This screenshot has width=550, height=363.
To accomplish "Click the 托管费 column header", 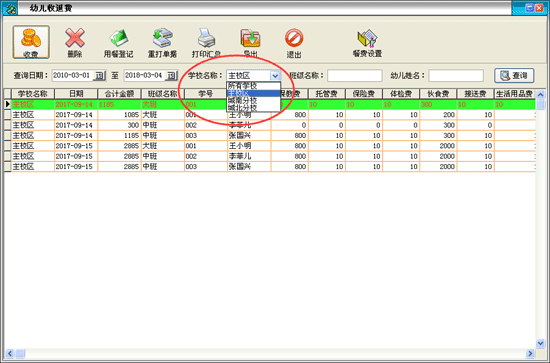I will [327, 94].
